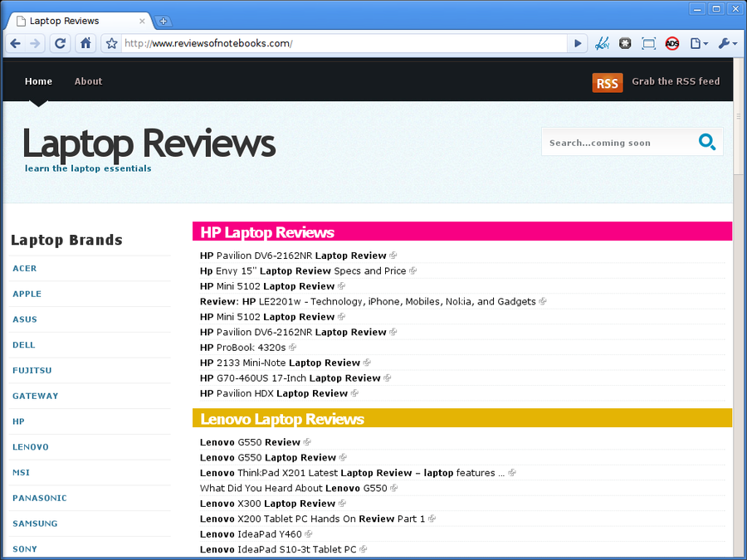Select ASUS brand link

tap(25, 319)
